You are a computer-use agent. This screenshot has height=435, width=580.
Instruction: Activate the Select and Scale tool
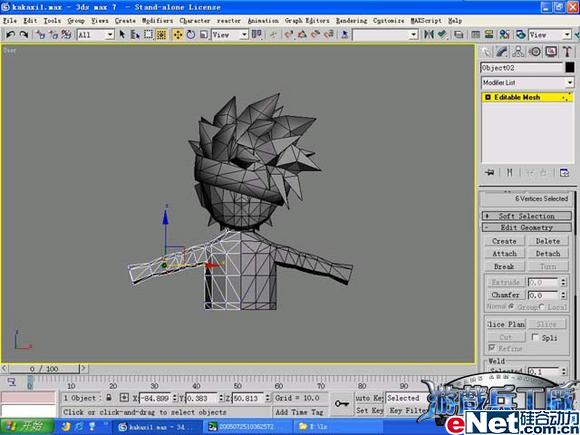(204, 34)
